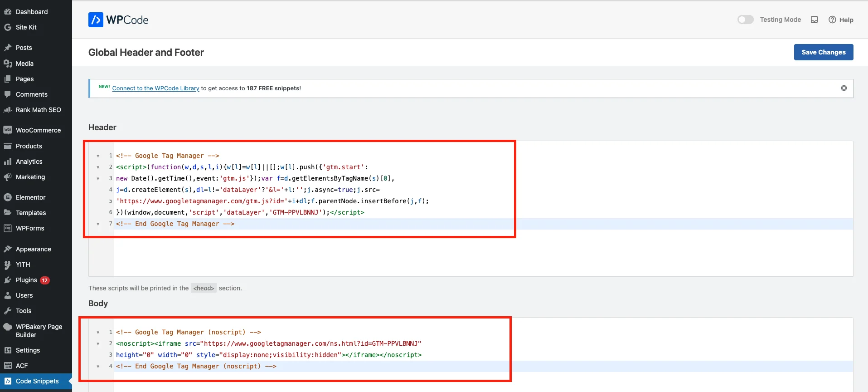Open the inbox notifications icon near Help
This screenshot has height=392, width=868.
coord(815,20)
